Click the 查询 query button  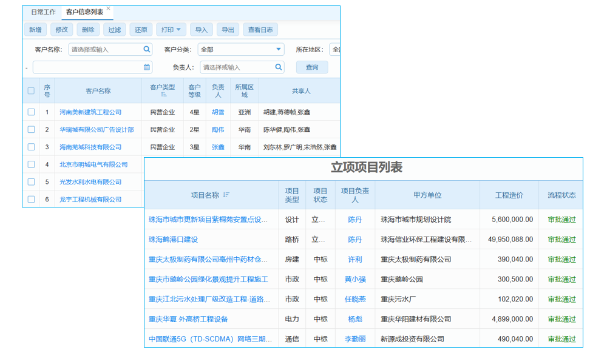311,67
